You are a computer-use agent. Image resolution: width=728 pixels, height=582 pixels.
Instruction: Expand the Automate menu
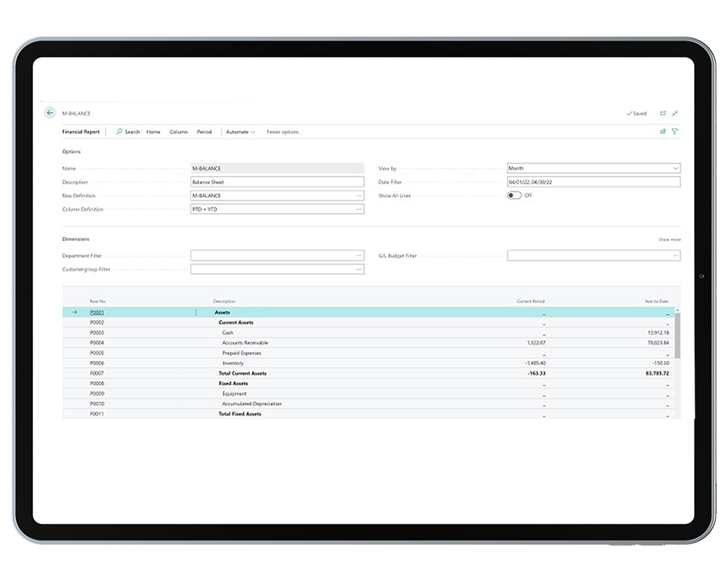click(x=240, y=132)
